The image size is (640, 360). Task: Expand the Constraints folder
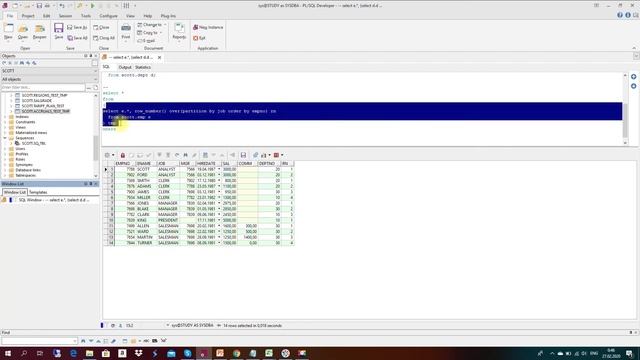point(5,122)
